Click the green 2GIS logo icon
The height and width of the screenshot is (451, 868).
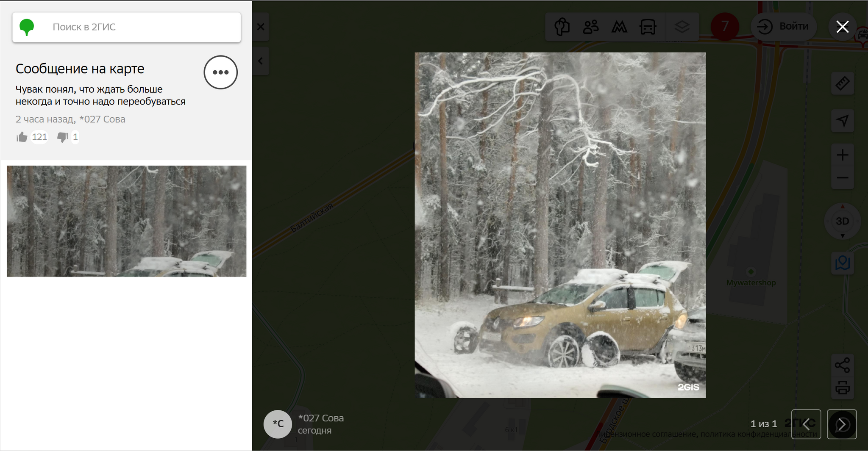(x=27, y=27)
